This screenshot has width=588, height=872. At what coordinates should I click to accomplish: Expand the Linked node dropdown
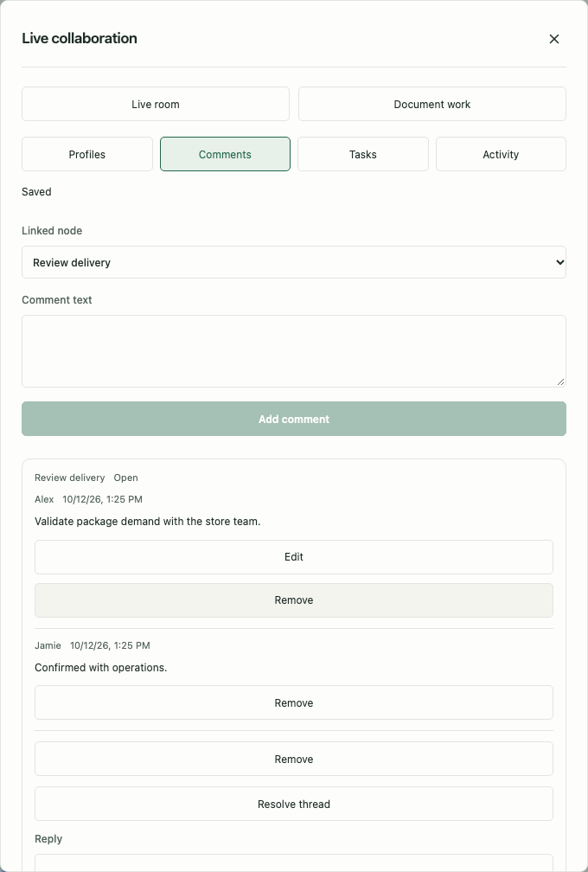[x=294, y=262]
